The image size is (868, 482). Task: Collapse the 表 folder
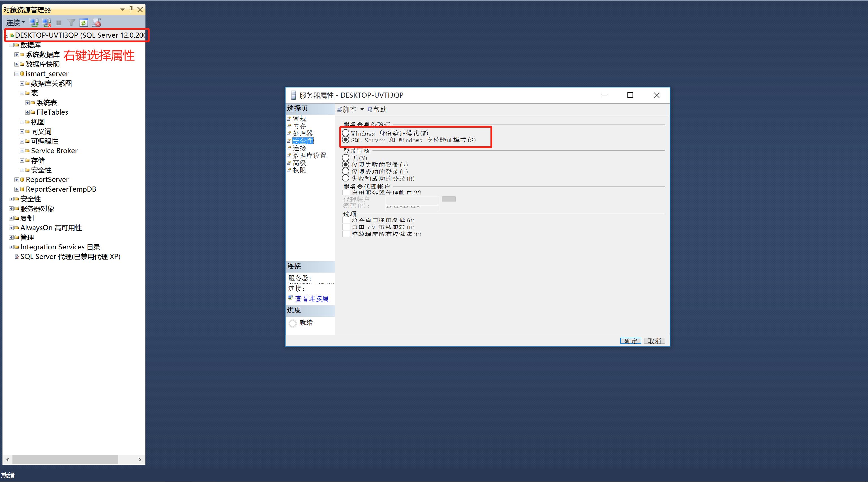tap(22, 93)
